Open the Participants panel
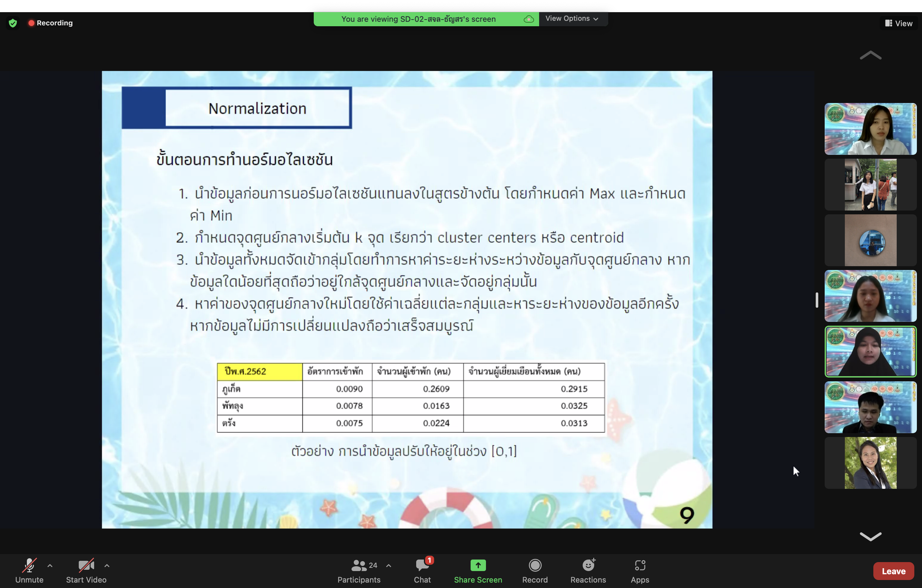 click(x=359, y=571)
